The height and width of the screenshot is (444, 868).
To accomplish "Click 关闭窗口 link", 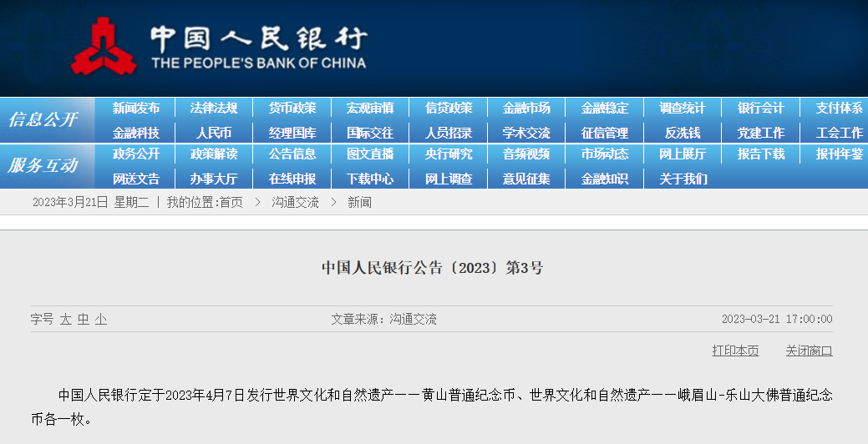I will pyautogui.click(x=809, y=351).
